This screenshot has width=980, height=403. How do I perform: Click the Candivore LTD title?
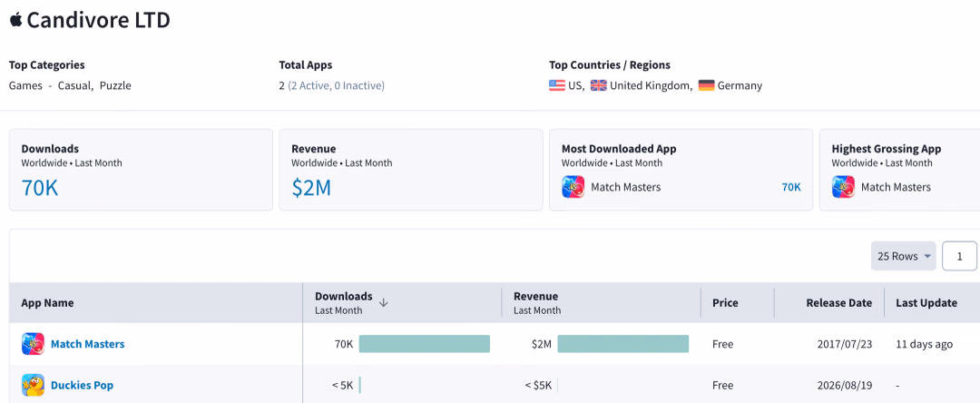point(99,20)
